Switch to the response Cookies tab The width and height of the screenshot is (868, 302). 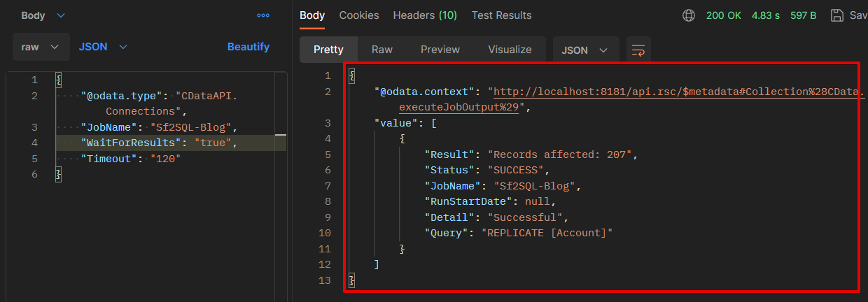tap(359, 15)
